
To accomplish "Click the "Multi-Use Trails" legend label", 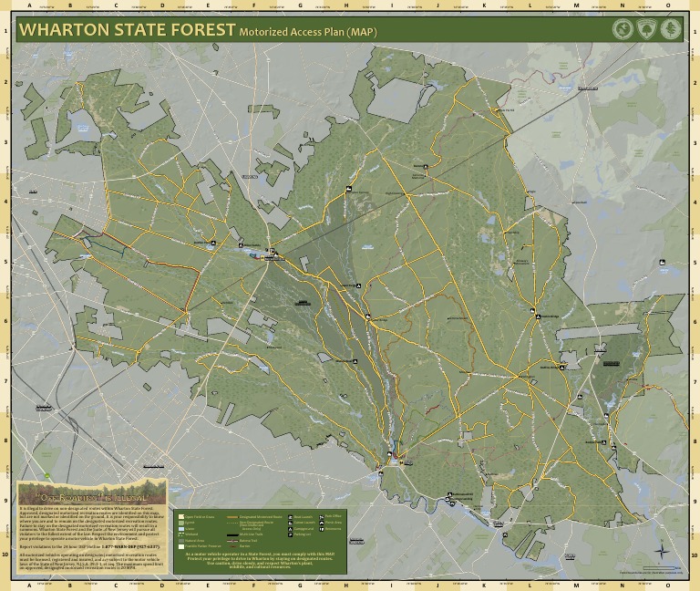I will pyautogui.click(x=251, y=534).
